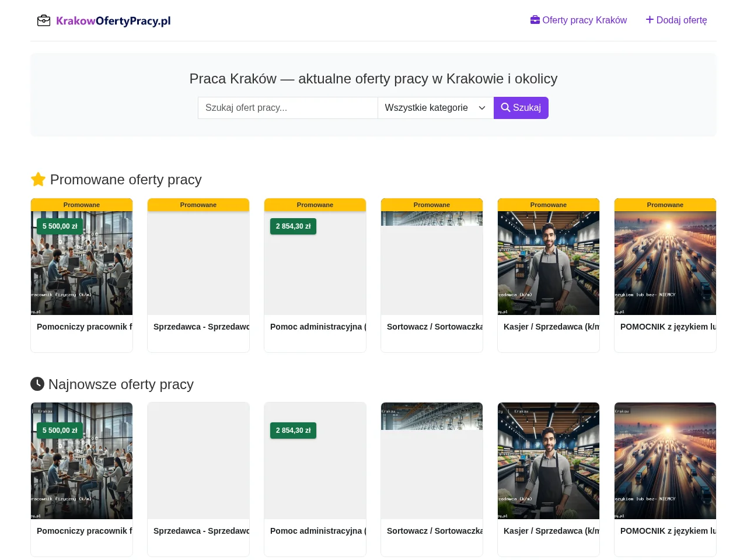The image size is (747, 560).
Task: Open promoted Kasjer / Sprzedawca offer title
Action: [551, 327]
